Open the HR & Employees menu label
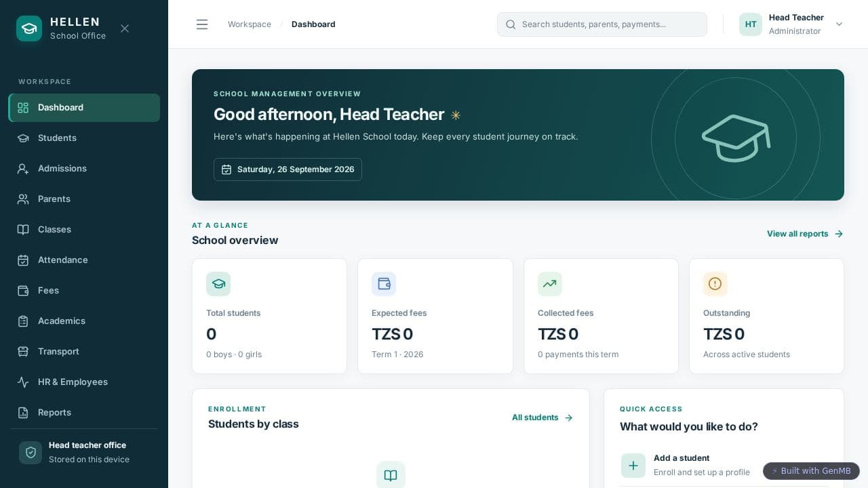Image resolution: width=868 pixels, height=488 pixels. (x=73, y=382)
